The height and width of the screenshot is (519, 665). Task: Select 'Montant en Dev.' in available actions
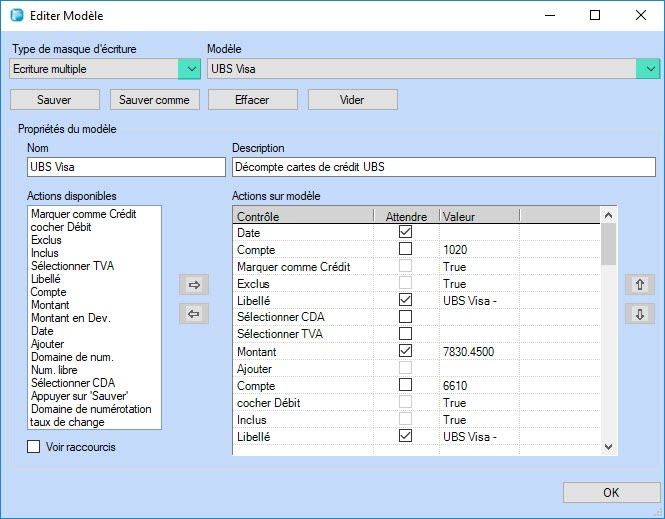70,318
